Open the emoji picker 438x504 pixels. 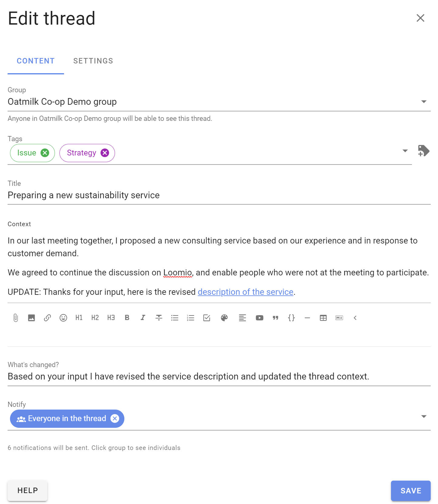coord(63,318)
